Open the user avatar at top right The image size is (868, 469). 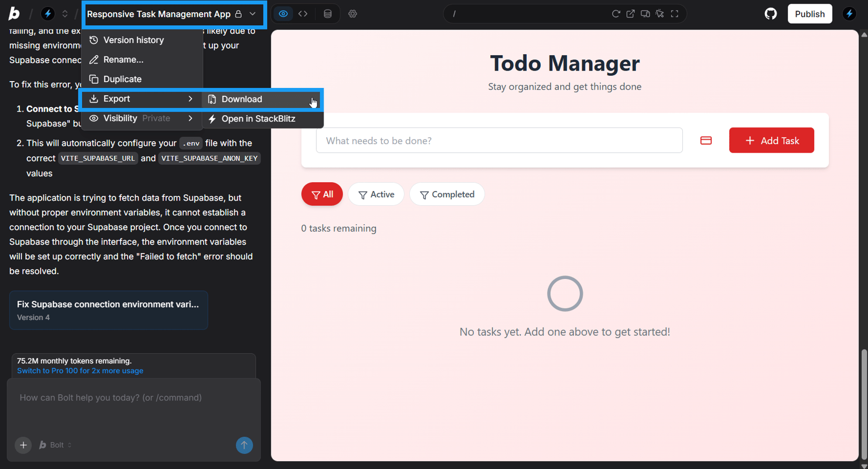(x=850, y=14)
